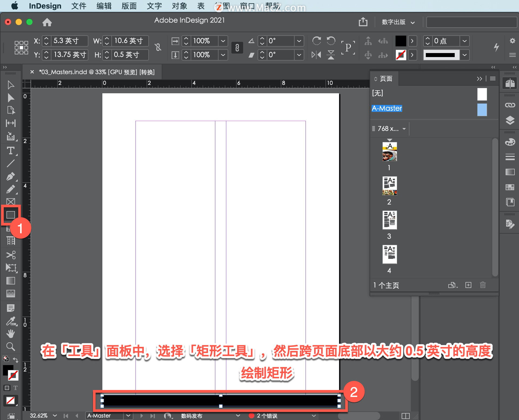Select the A-Master master page

tap(387, 108)
